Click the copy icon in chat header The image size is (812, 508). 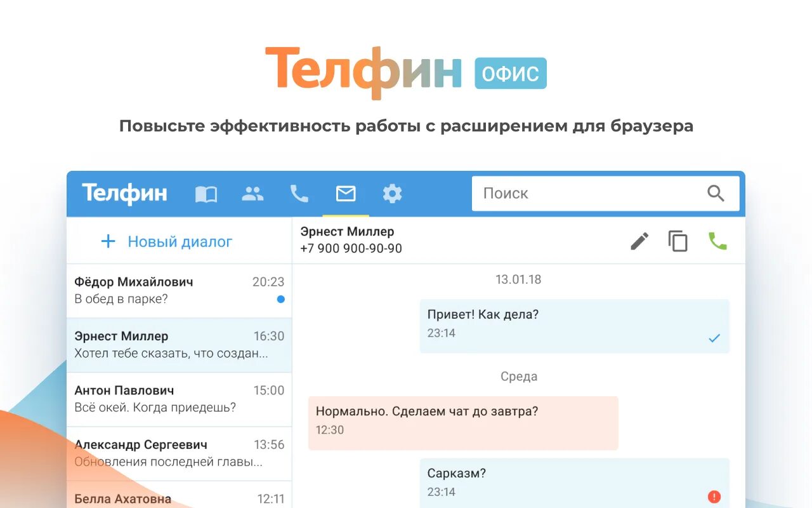point(678,241)
